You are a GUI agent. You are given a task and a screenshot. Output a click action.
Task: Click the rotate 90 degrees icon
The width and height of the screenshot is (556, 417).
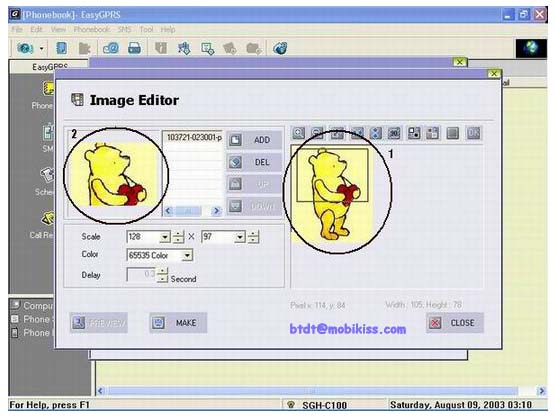(x=394, y=133)
